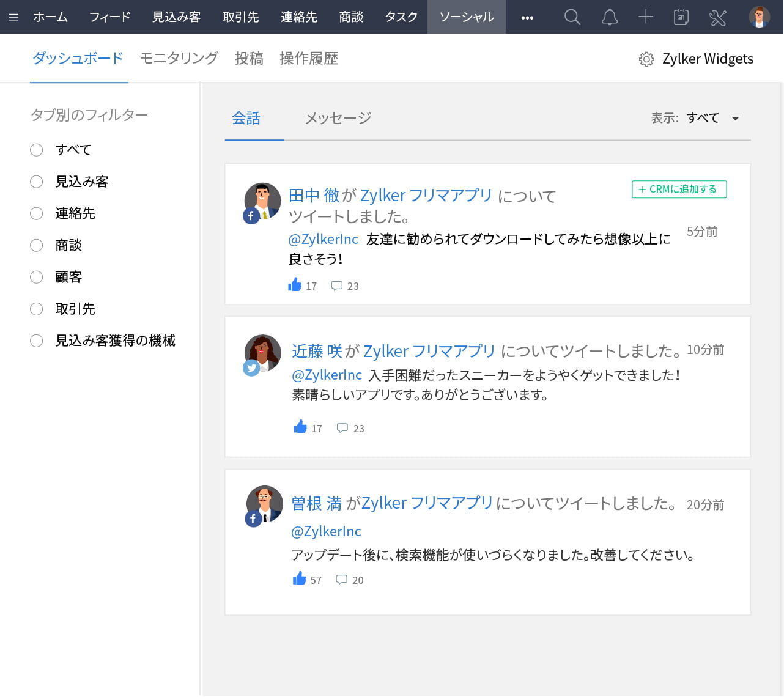Open the notifications bell icon

(610, 17)
